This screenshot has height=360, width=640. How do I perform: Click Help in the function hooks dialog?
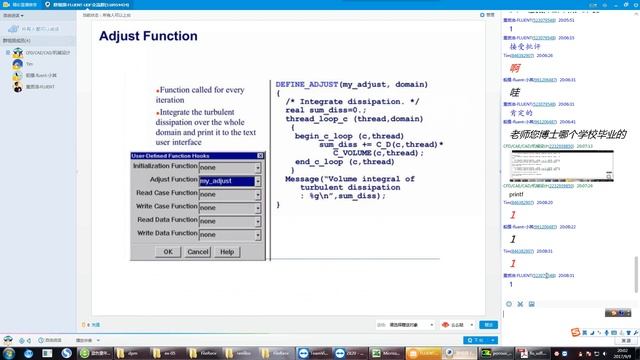227,252
